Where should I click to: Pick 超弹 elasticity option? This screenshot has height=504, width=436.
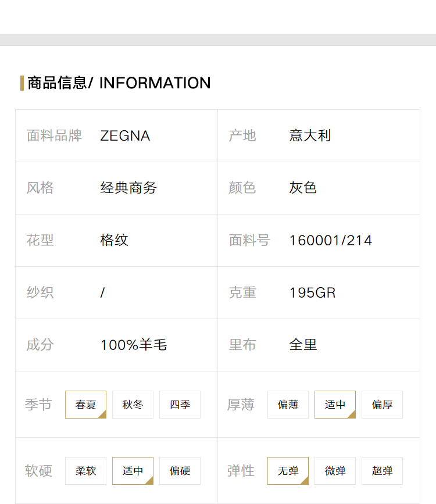tap(382, 470)
